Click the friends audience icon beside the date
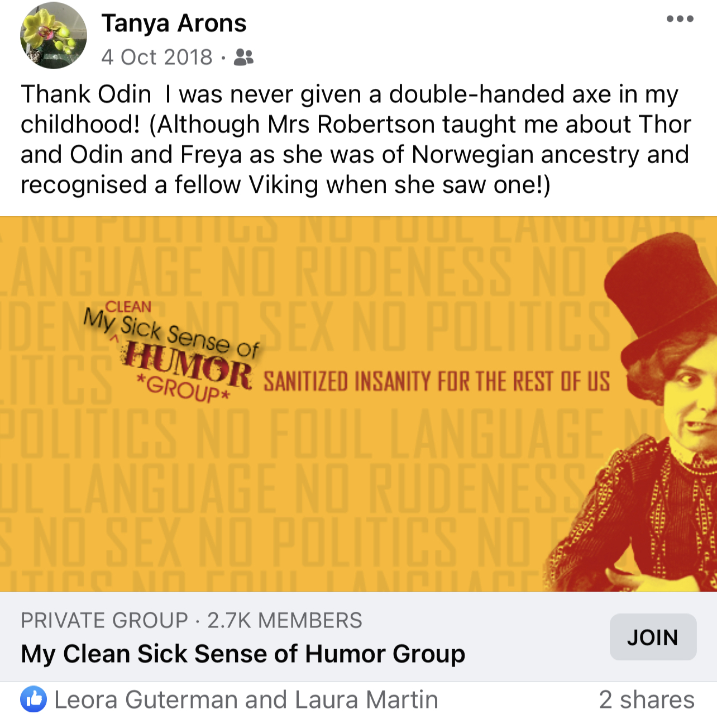Viewport: 717px width, 728px height. coord(243,57)
